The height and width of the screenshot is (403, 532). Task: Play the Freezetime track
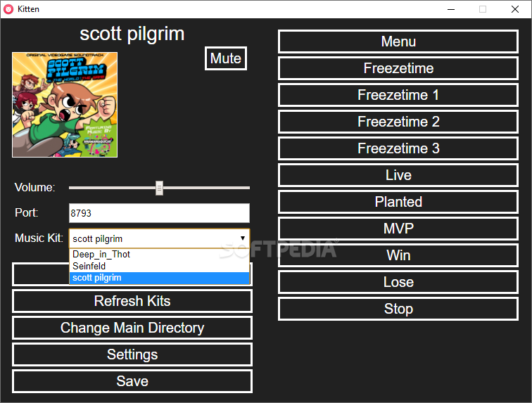398,68
